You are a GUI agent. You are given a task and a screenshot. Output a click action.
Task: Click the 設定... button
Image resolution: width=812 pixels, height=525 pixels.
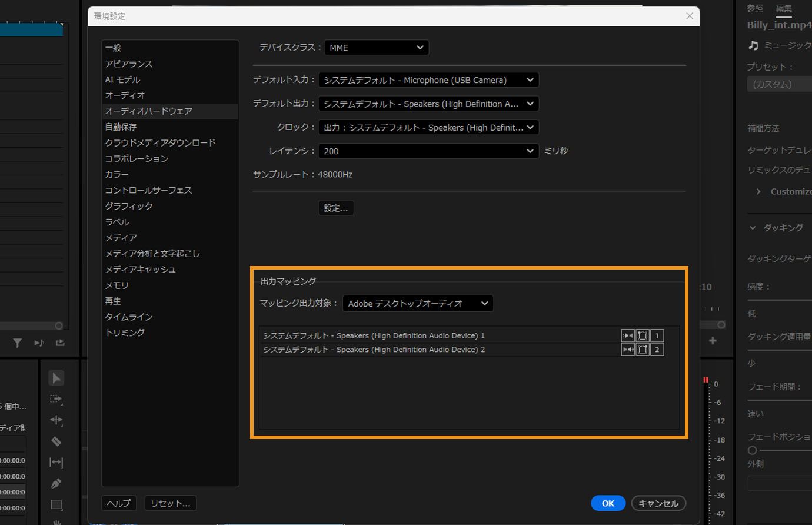(336, 208)
